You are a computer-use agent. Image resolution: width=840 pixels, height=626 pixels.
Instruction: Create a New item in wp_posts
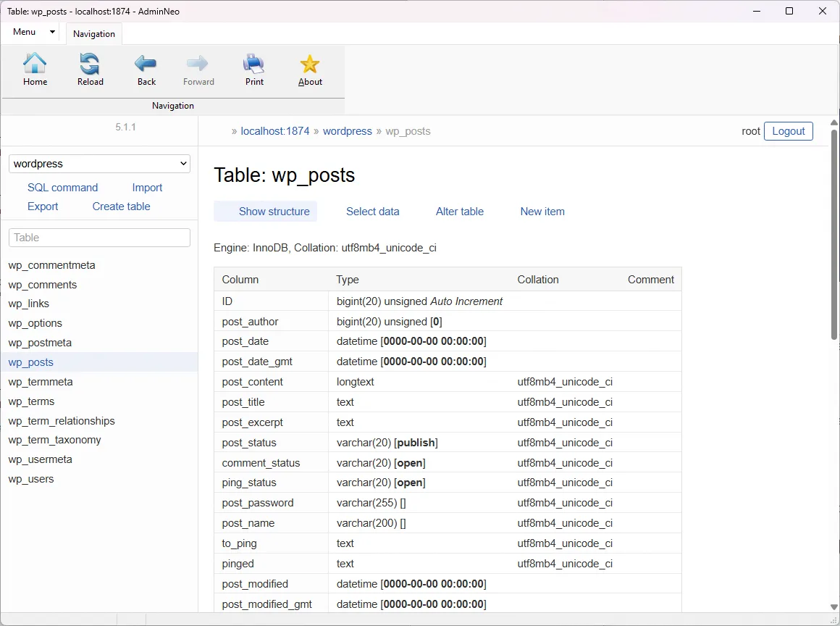point(542,211)
